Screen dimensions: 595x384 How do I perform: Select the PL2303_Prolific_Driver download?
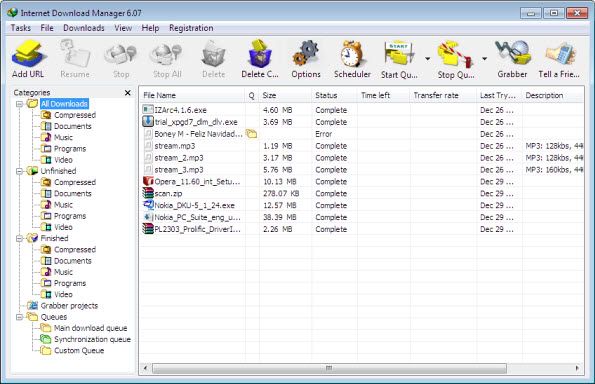362,229
